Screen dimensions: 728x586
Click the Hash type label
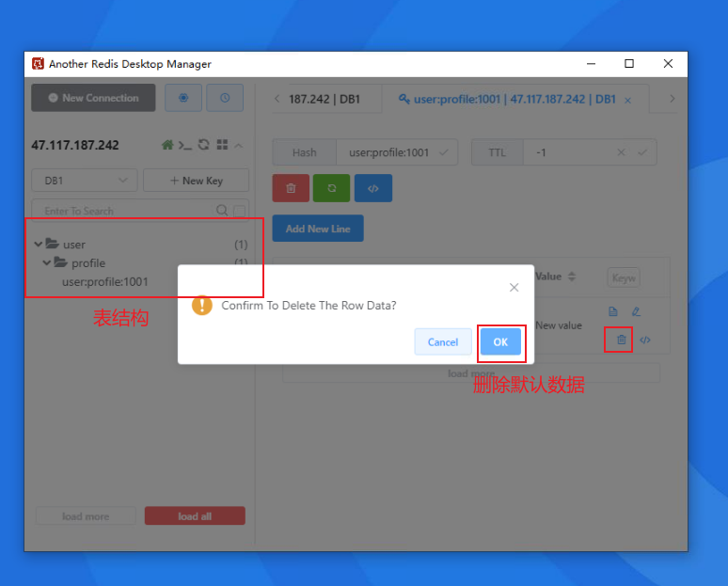304,152
